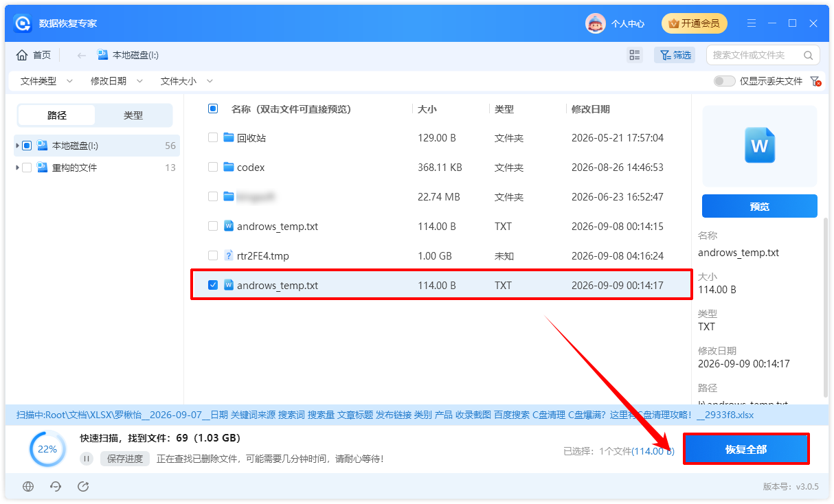Viewport: 834px width, 504px height.
Task: Check the 回收站 row checkbox
Action: click(x=213, y=138)
